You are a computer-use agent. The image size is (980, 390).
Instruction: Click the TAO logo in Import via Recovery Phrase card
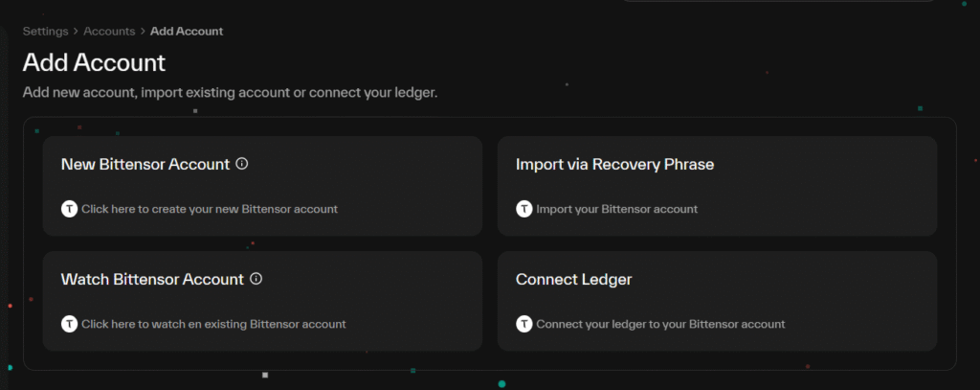(x=523, y=209)
